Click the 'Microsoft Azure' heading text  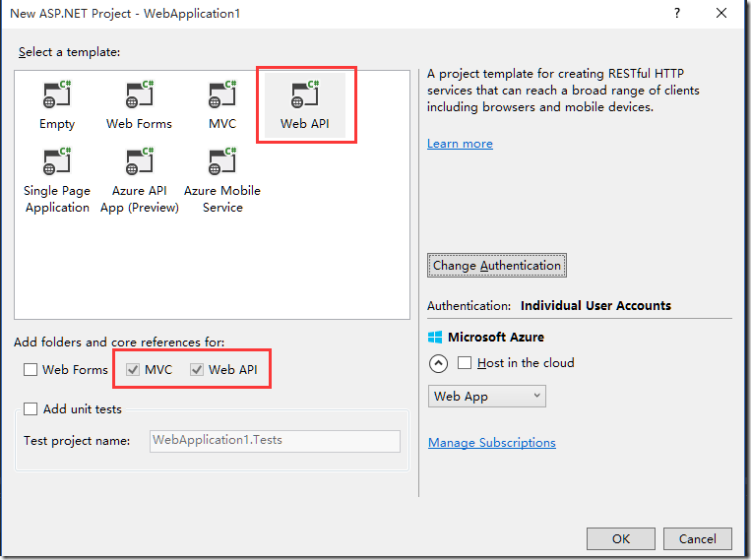(496, 338)
